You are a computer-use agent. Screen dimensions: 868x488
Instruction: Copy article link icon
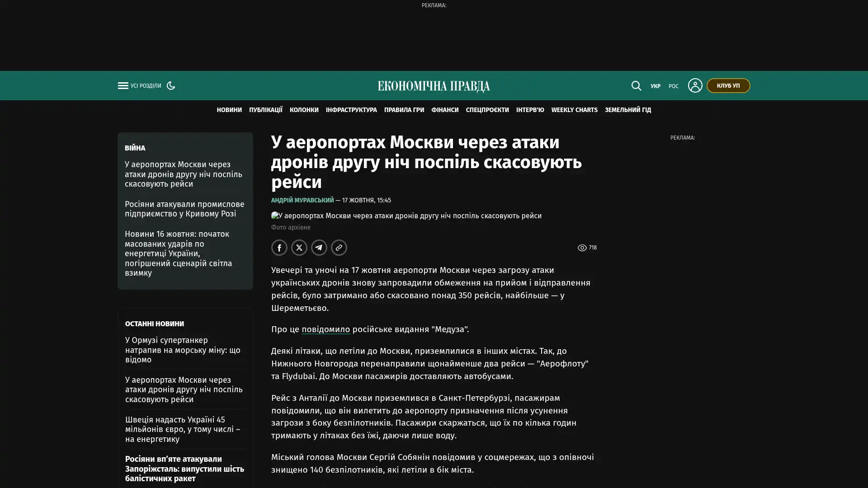[339, 248]
